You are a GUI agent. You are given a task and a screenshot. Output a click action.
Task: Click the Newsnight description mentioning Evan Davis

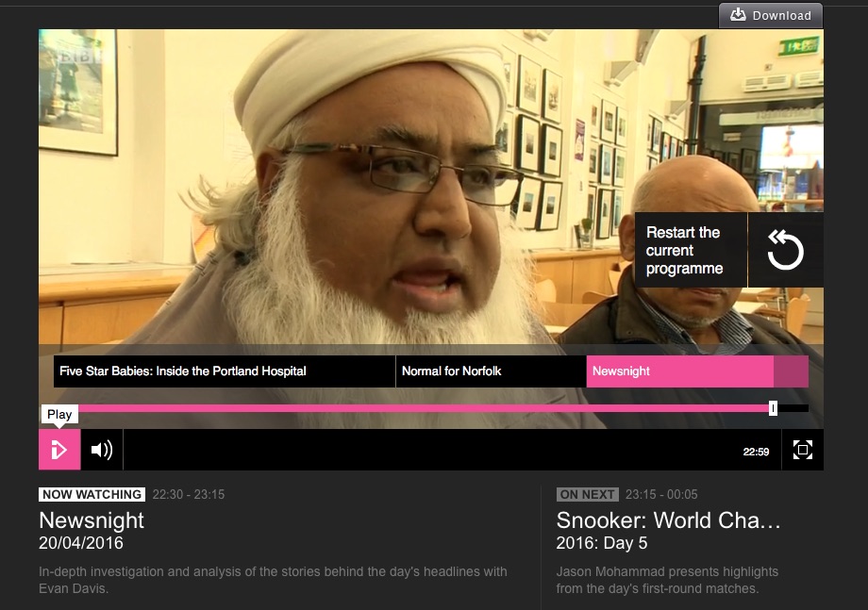pos(273,580)
